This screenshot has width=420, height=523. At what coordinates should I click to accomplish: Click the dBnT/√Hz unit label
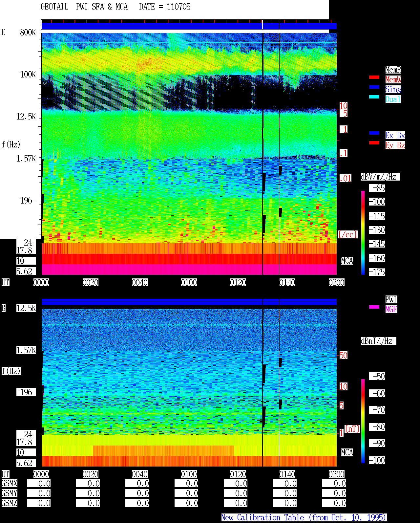pos(378,341)
